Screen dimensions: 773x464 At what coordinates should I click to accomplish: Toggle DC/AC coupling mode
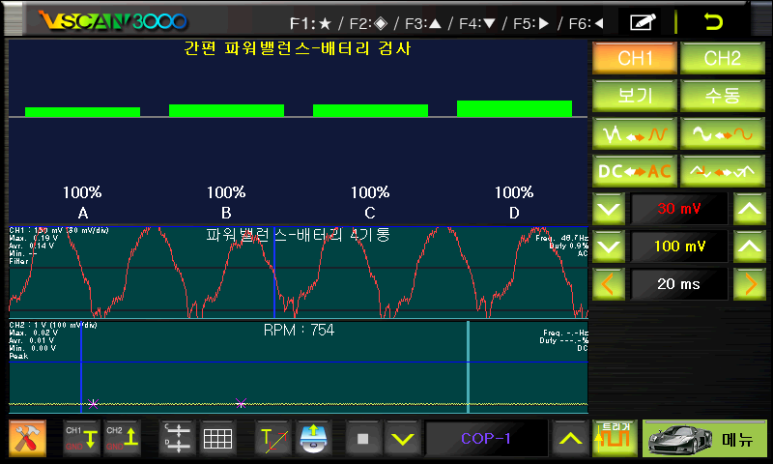click(x=634, y=171)
